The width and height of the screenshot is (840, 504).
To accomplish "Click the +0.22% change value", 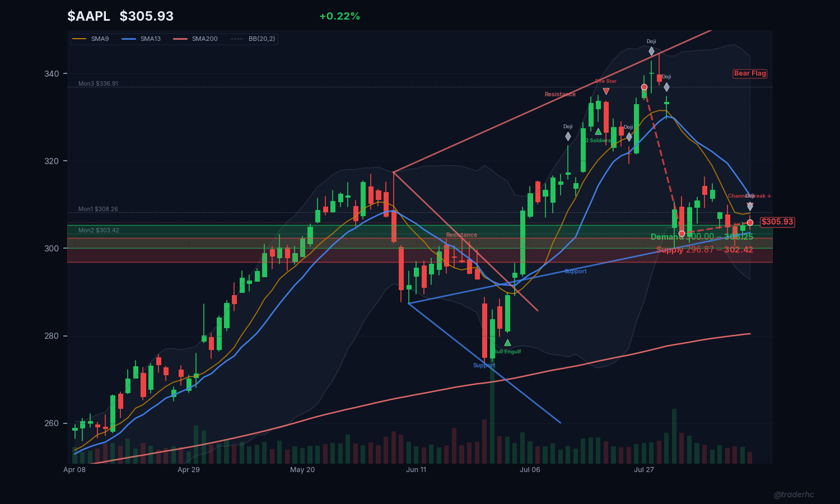I will [x=339, y=16].
